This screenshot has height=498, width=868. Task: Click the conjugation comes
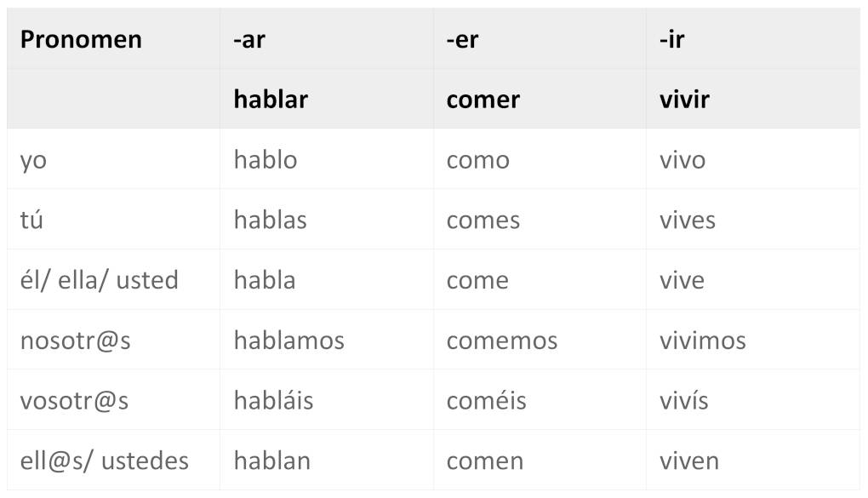tap(483, 220)
